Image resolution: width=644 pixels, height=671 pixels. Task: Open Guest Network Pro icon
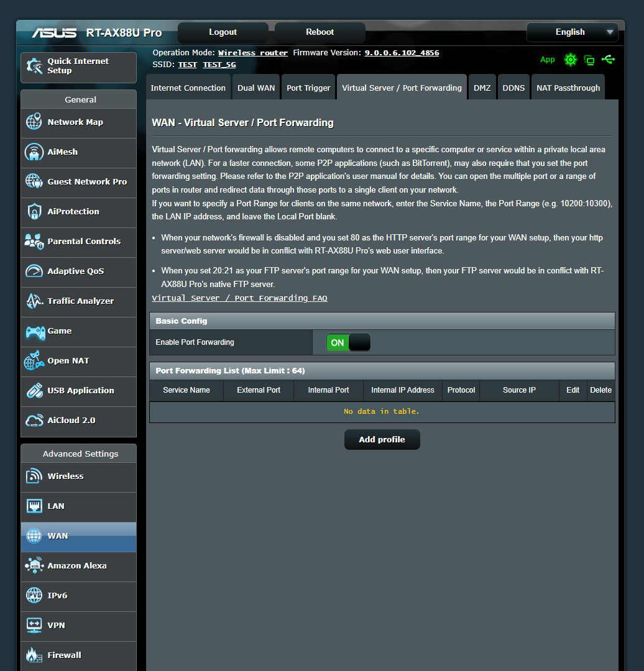[x=34, y=181]
